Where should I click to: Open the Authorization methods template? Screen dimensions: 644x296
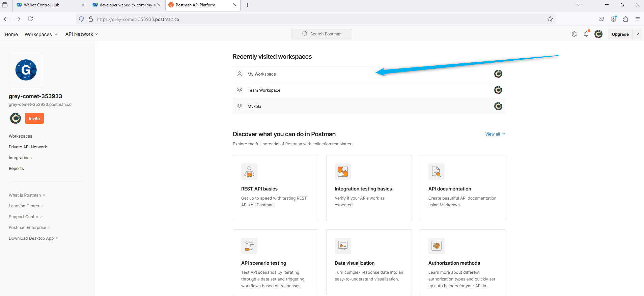pos(463,262)
